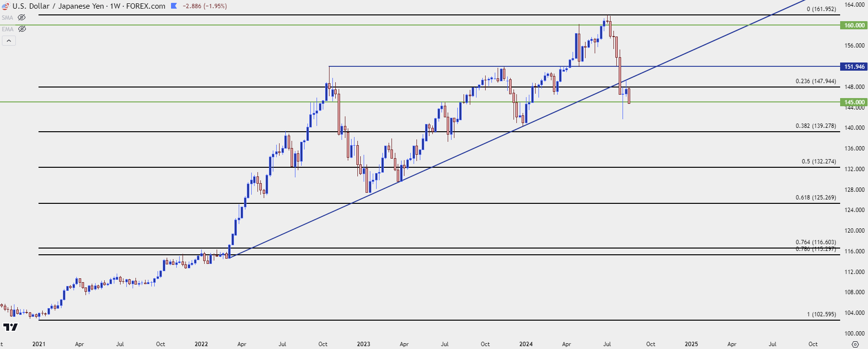Click 116.000 on the price axis
This screenshot has width=868, height=349.
click(855, 251)
